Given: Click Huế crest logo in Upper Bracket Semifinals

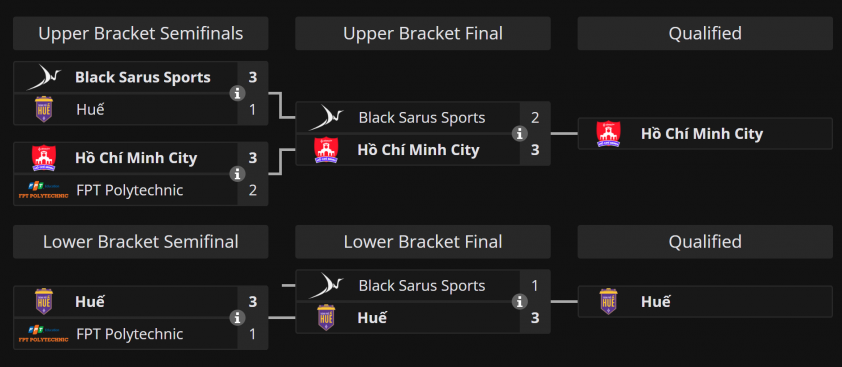Looking at the screenshot, I should 43,109.
